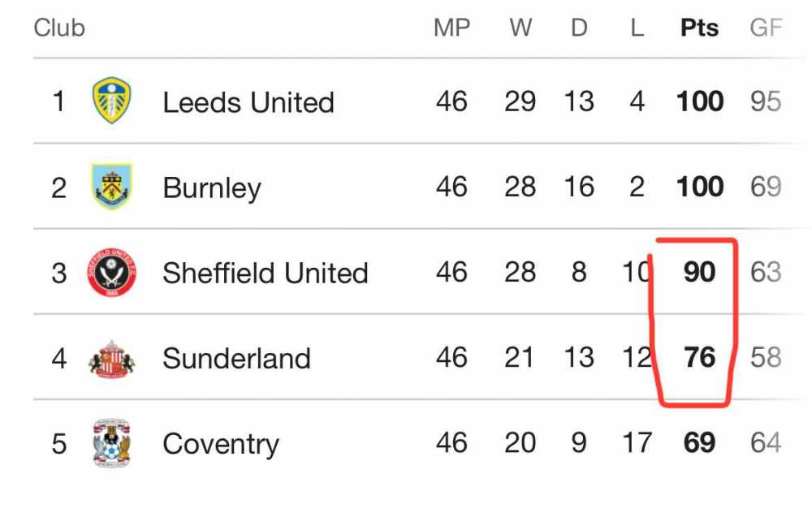Click Sheffield United's 90 points value
This screenshot has width=812, height=521.
700,272
